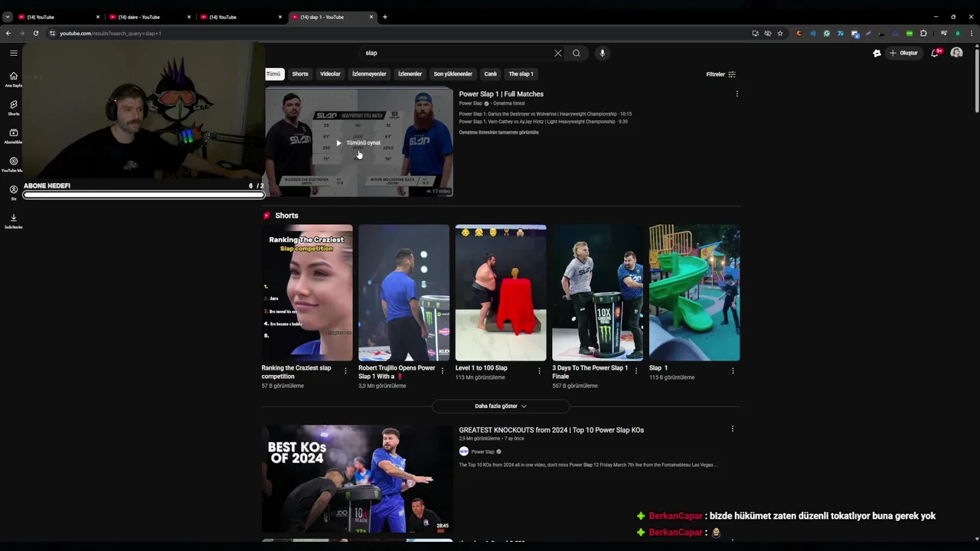The width and height of the screenshot is (980, 551).
Task: Open the 'Level 1 to 100 Slap' short
Action: coord(501,292)
